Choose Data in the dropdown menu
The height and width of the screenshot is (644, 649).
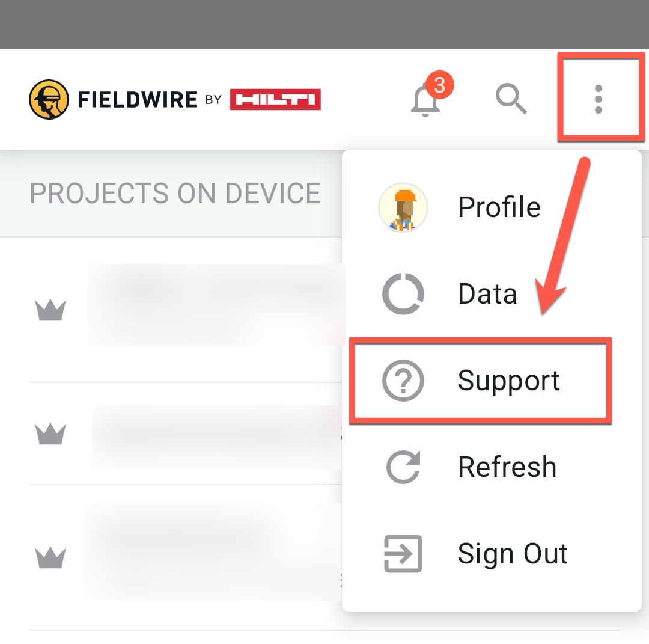487,293
